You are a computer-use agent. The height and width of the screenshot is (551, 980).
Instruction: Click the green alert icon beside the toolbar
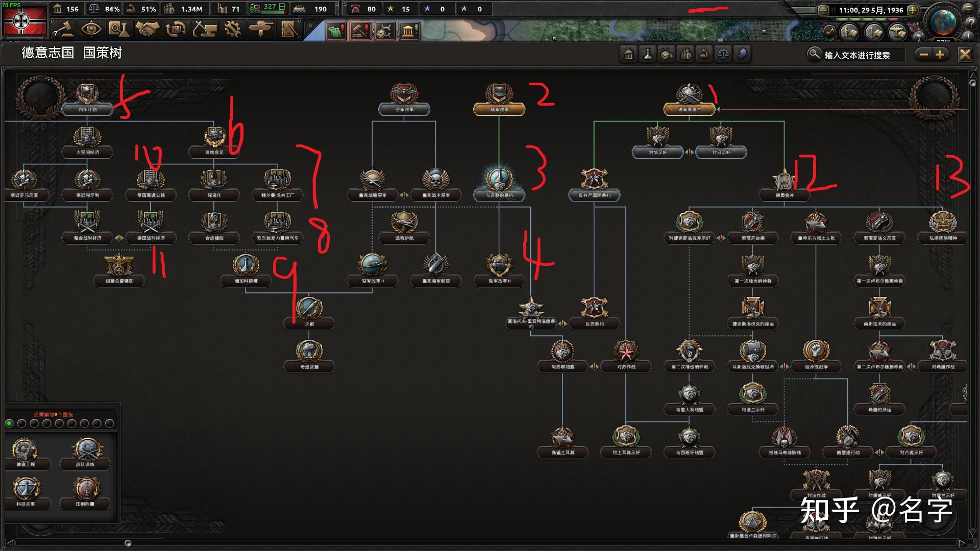[x=335, y=31]
